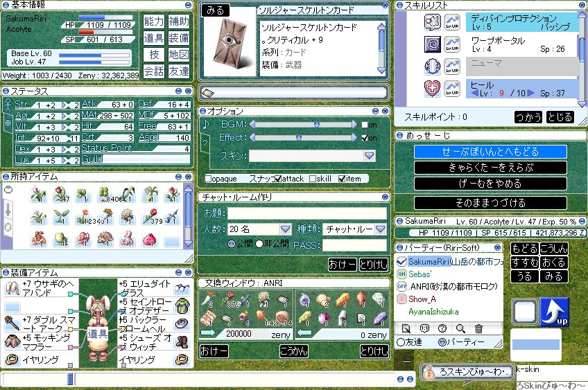
Task: Open the スキン dropdown
Action: (x=370, y=155)
